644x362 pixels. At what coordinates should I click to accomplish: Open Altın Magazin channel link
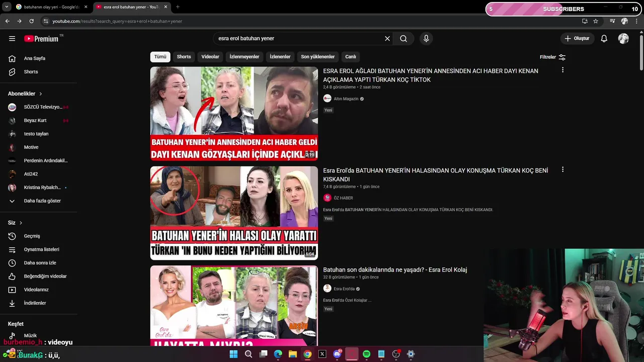click(x=346, y=99)
